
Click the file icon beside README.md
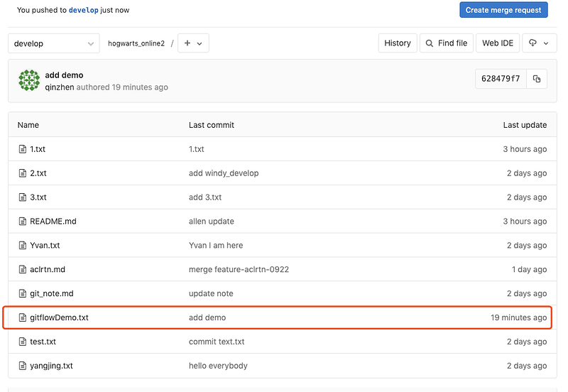(x=23, y=222)
